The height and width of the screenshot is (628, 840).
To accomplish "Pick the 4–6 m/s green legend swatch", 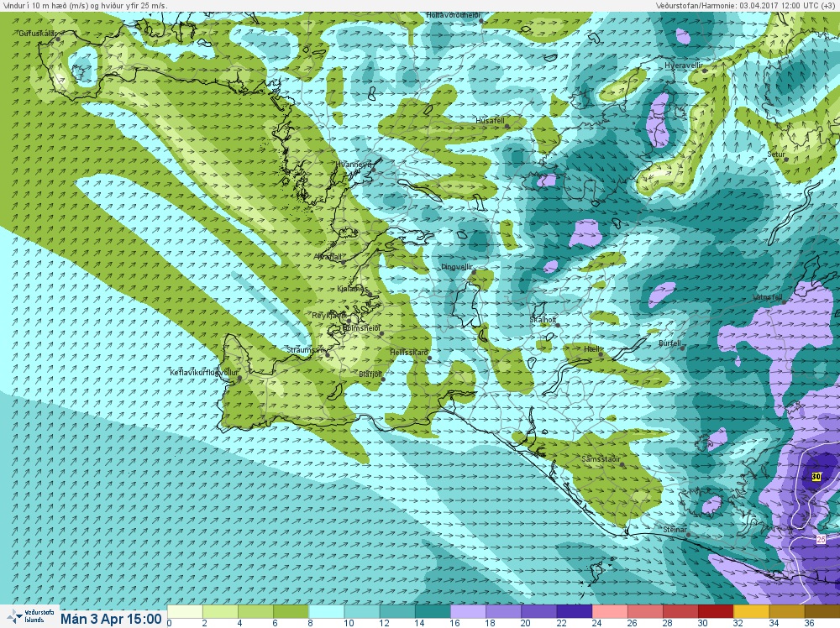I will (256, 611).
